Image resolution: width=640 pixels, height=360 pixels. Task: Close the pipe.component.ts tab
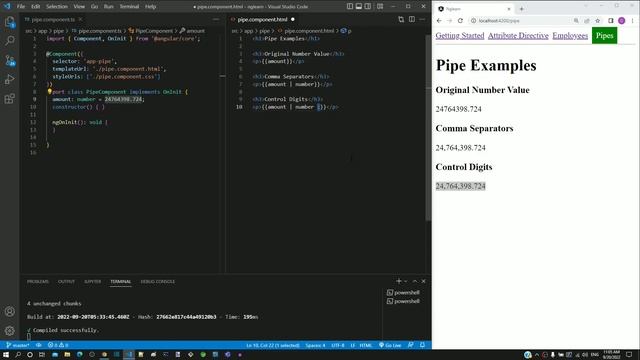coord(80,19)
